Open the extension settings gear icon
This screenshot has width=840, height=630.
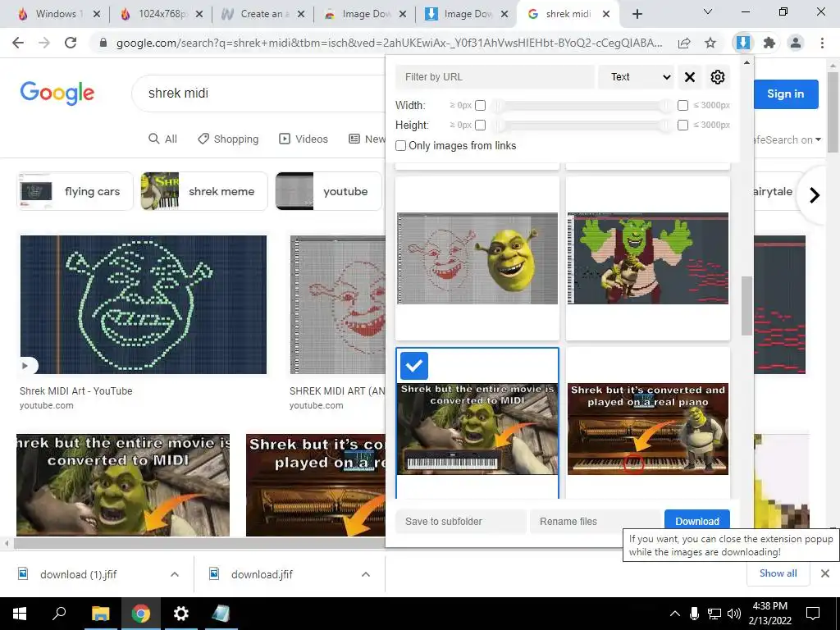click(717, 77)
